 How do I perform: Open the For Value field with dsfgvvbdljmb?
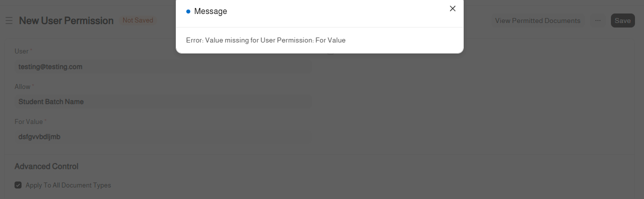click(163, 136)
